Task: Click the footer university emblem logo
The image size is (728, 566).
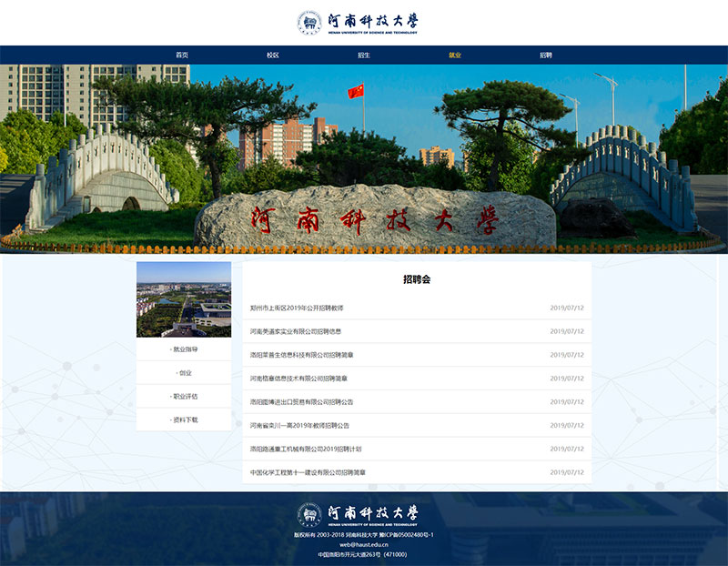Action: pyautogui.click(x=309, y=515)
